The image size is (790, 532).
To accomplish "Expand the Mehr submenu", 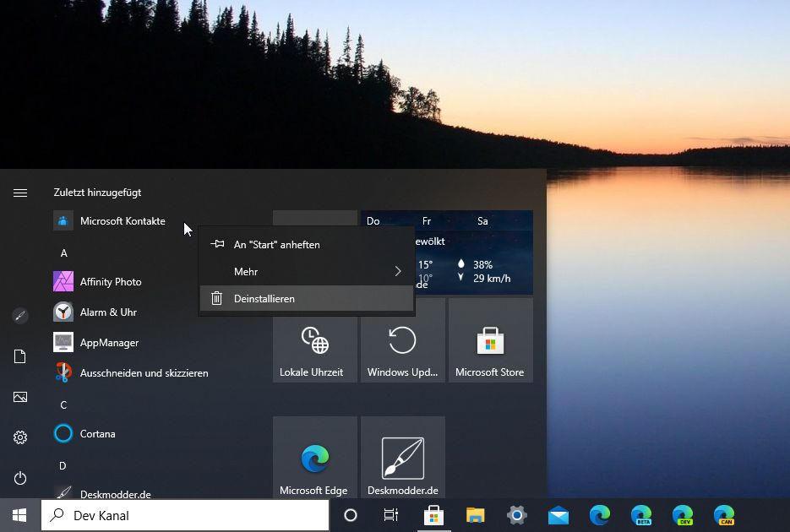I will tap(307, 272).
